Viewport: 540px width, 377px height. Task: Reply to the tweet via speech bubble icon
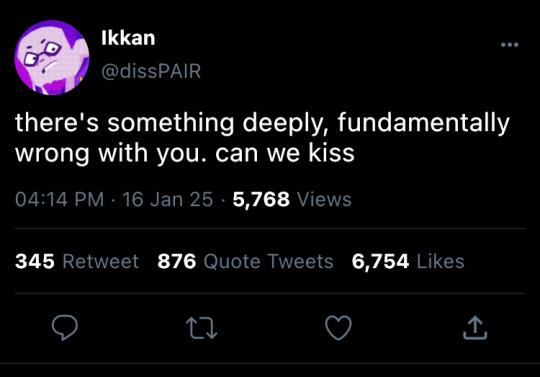tap(65, 327)
